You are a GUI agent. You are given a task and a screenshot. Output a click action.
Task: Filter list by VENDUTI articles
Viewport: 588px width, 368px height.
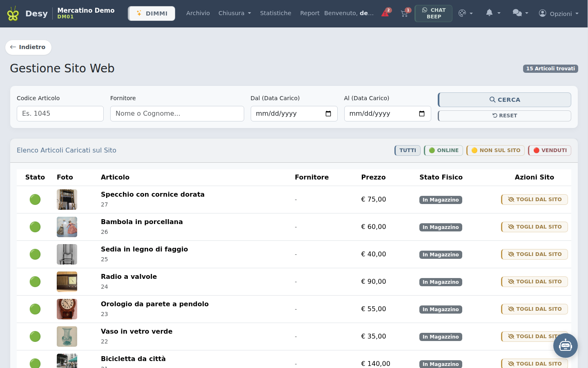pos(550,150)
